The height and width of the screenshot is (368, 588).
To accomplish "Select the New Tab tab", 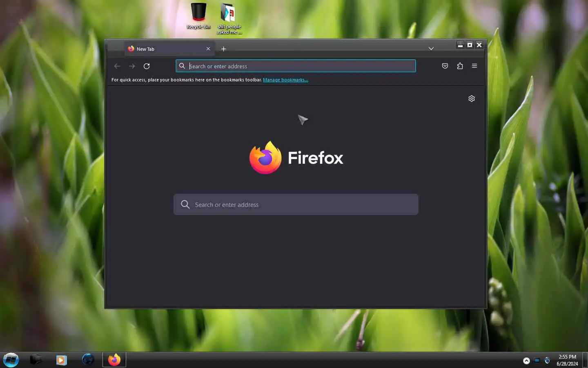I will (x=170, y=49).
